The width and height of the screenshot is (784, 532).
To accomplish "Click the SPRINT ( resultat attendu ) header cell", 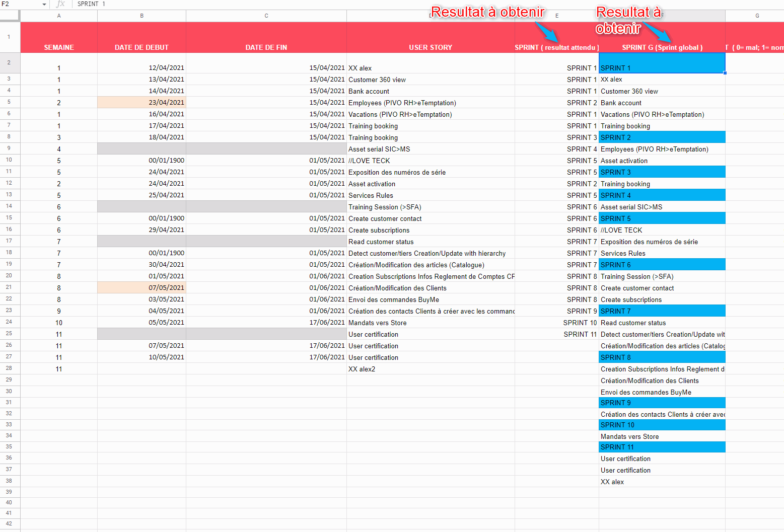I will (x=557, y=38).
